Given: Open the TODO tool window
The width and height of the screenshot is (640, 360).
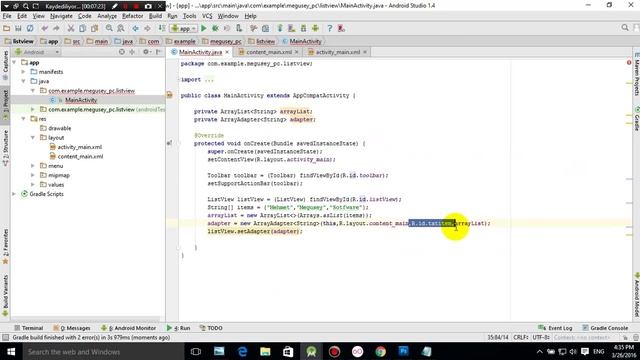Looking at the screenshot, I should point(211,328).
